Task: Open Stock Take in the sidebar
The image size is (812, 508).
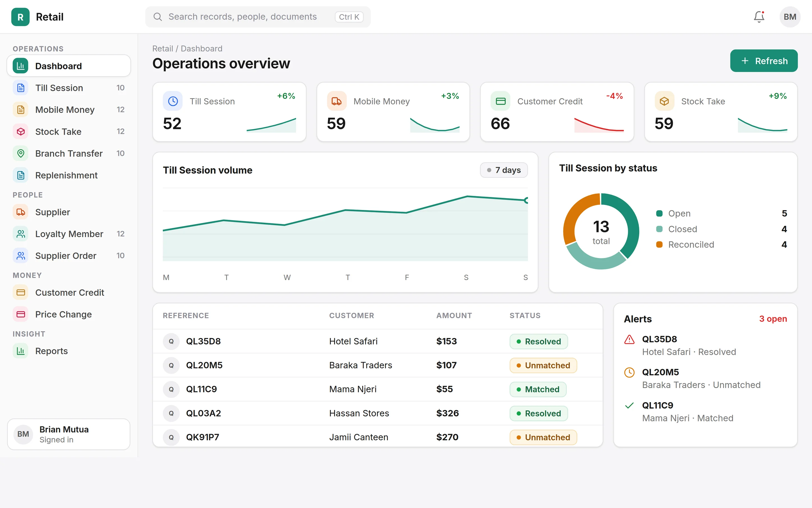Action: pyautogui.click(x=69, y=131)
